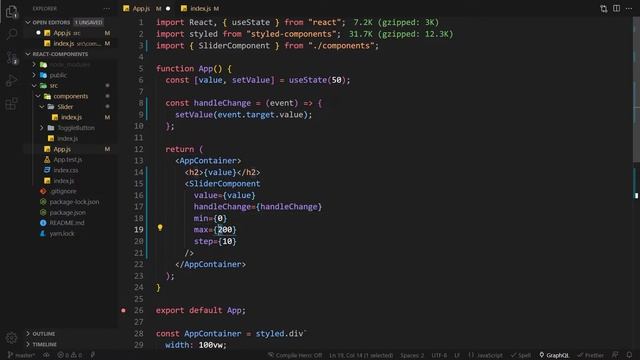
Task: Open App.test.js file
Action: tap(68, 160)
